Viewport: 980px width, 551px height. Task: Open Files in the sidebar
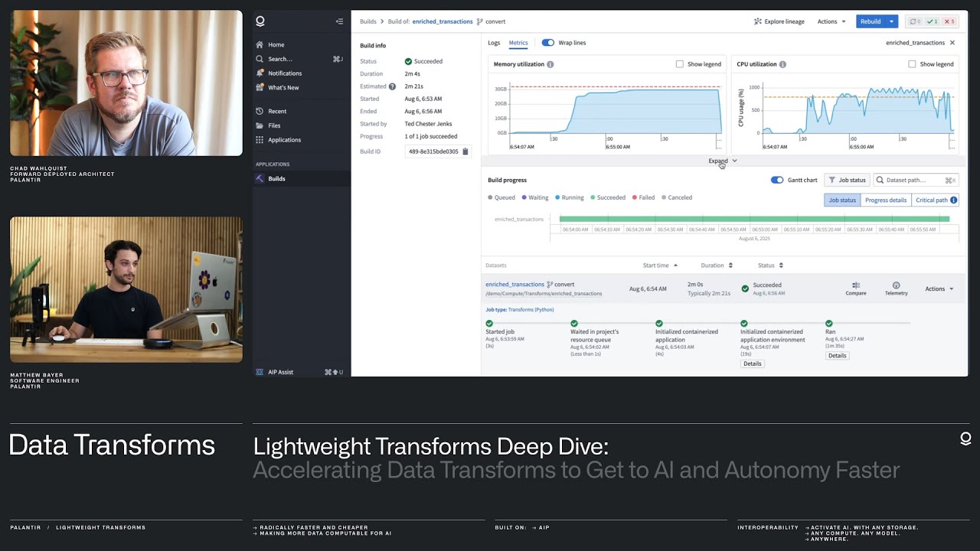tap(274, 126)
